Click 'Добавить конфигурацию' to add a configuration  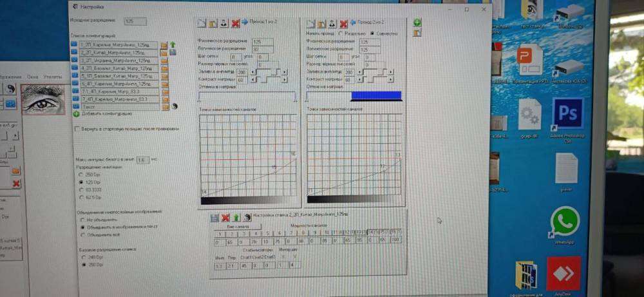pos(106,113)
